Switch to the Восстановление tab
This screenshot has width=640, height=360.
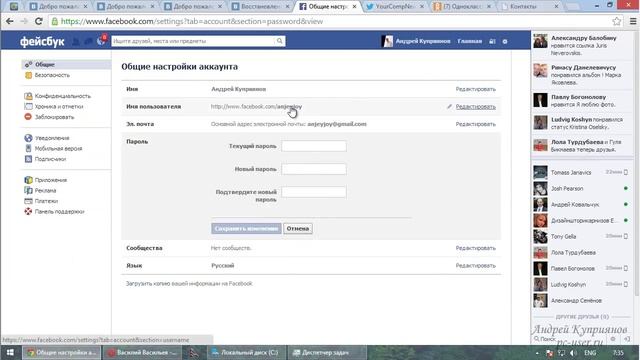click(x=260, y=7)
